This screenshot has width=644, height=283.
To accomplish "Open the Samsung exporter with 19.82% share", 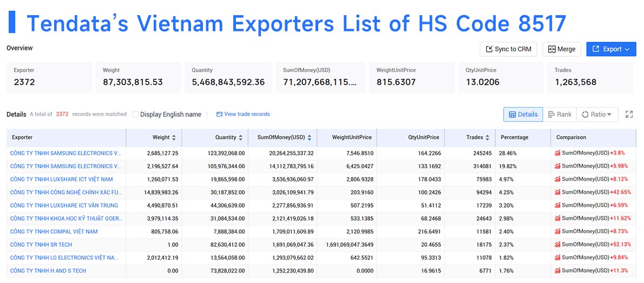I will coord(65,166).
